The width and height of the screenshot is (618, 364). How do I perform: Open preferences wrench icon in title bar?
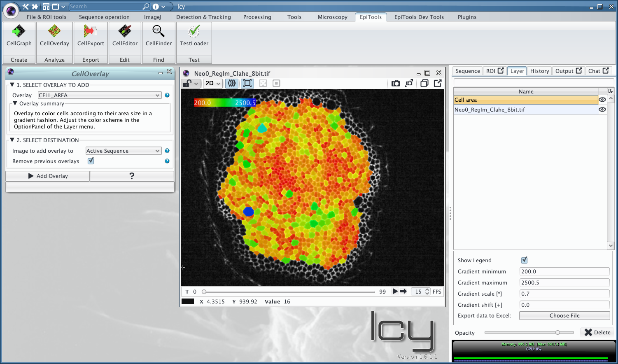pos(26,7)
